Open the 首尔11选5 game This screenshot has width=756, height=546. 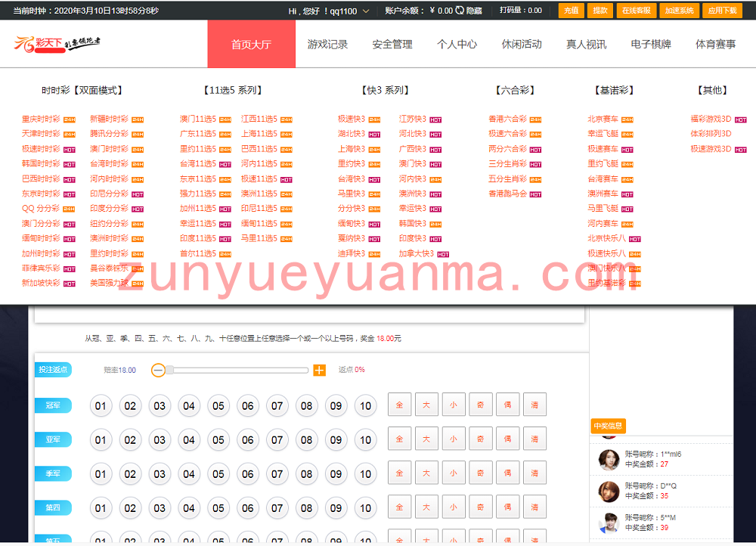[x=198, y=253]
